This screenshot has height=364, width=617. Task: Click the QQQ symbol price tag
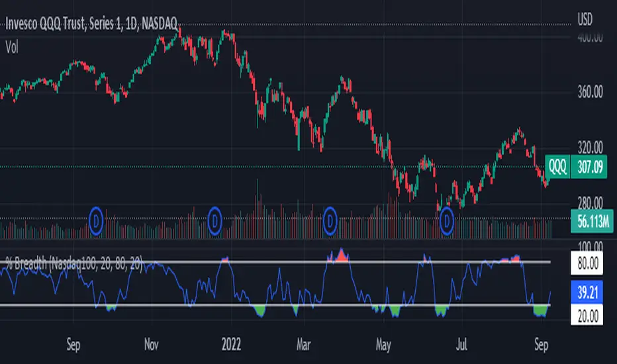[557, 167]
